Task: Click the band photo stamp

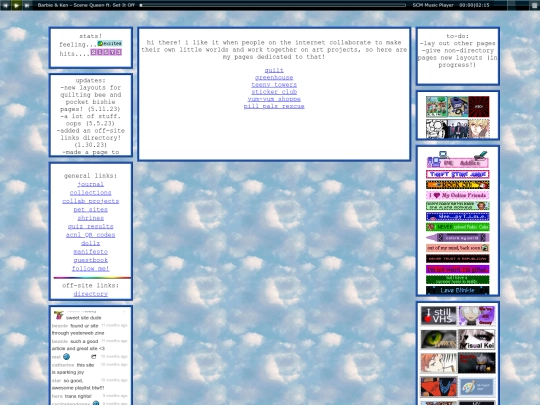Action: (x=458, y=128)
